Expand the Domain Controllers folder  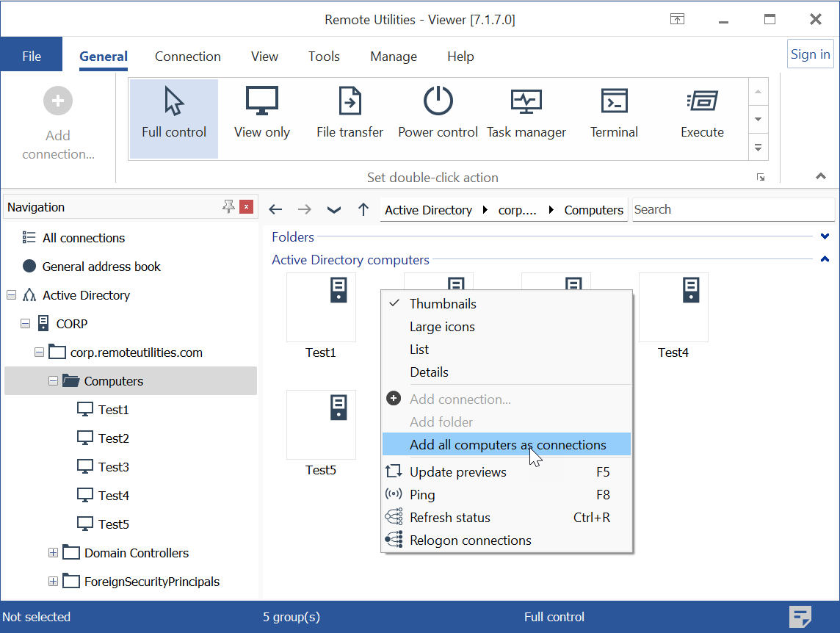coord(52,552)
